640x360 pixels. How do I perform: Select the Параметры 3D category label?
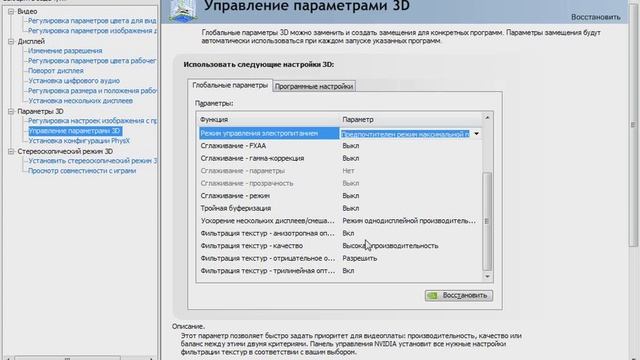[40, 111]
